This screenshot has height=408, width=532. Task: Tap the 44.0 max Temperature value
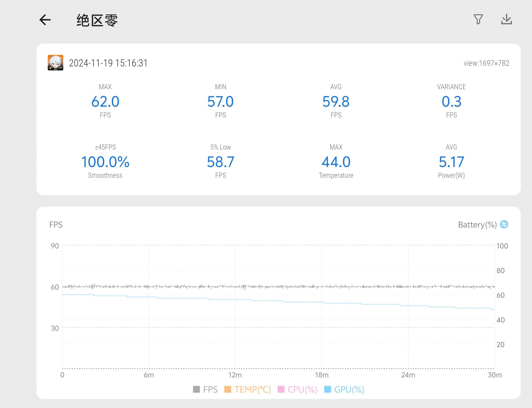pos(336,162)
